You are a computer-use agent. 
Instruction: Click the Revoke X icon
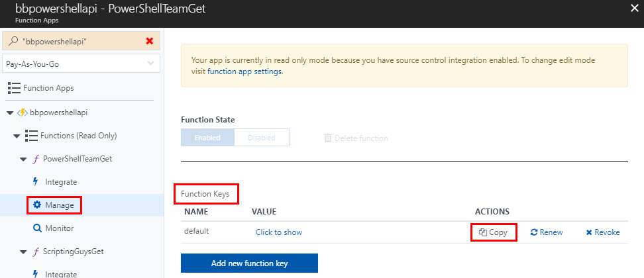coord(589,232)
